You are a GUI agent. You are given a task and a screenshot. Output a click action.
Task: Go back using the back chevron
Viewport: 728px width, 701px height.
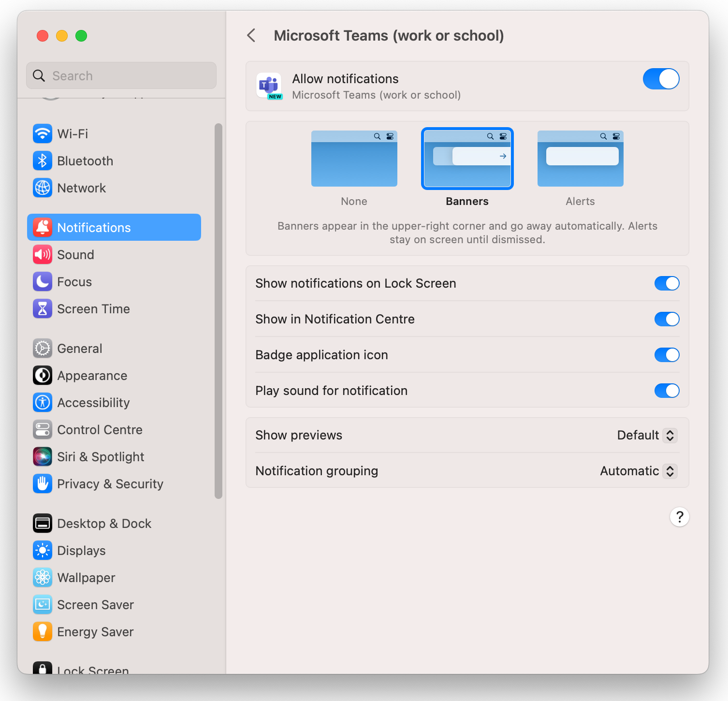pyautogui.click(x=251, y=35)
